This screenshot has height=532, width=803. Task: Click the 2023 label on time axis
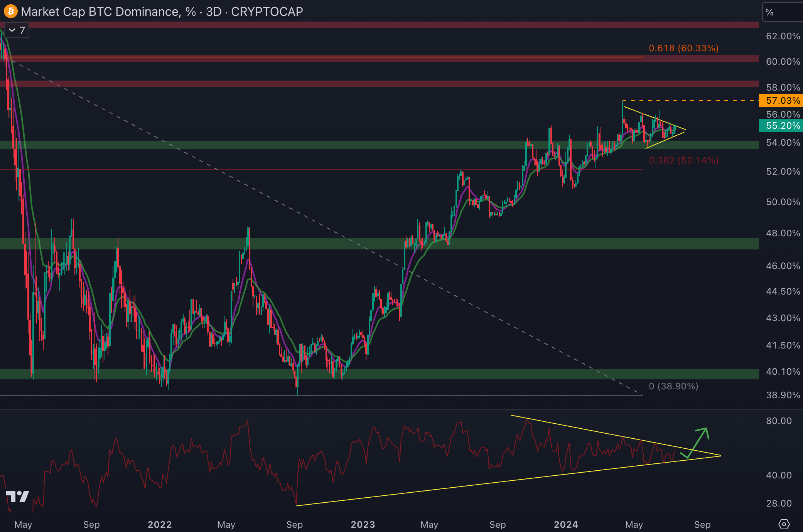[363, 524]
